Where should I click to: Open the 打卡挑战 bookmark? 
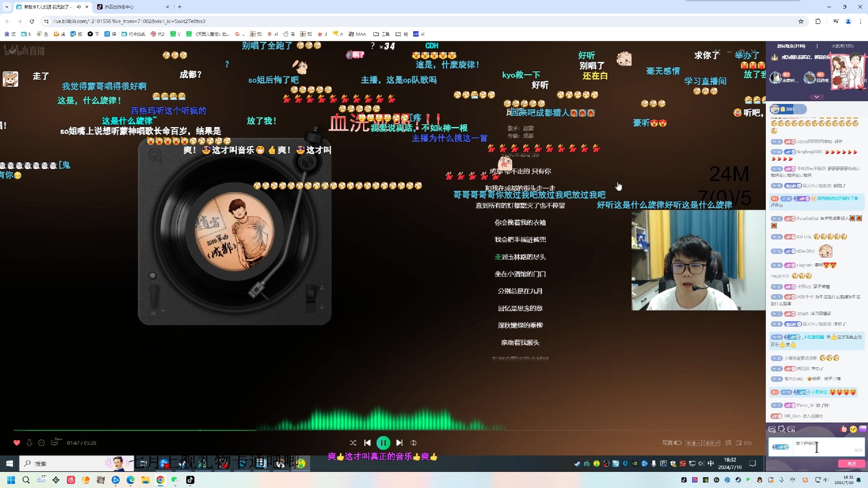click(x=133, y=34)
